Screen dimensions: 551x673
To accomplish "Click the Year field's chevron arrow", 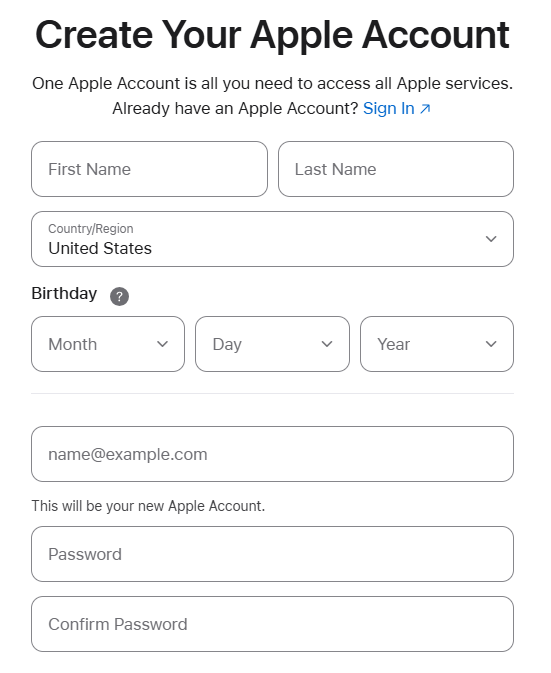I will tap(491, 344).
